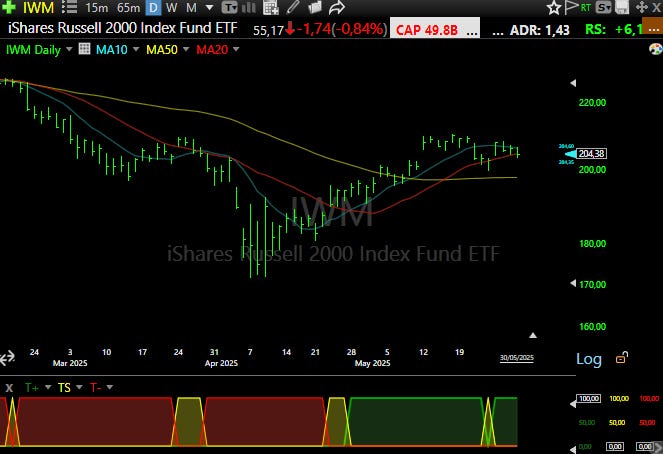Click the -1,74 price change value
The image size is (663, 454).
(314, 29)
